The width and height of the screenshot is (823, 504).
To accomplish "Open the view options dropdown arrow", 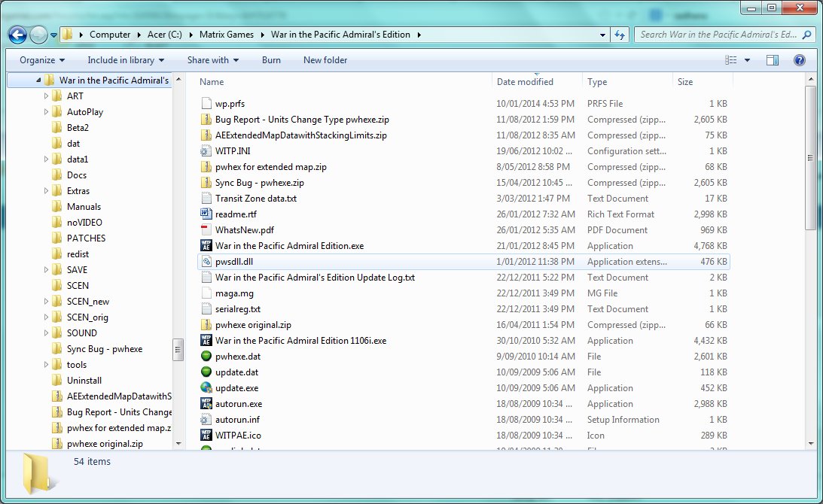I will 748,60.
